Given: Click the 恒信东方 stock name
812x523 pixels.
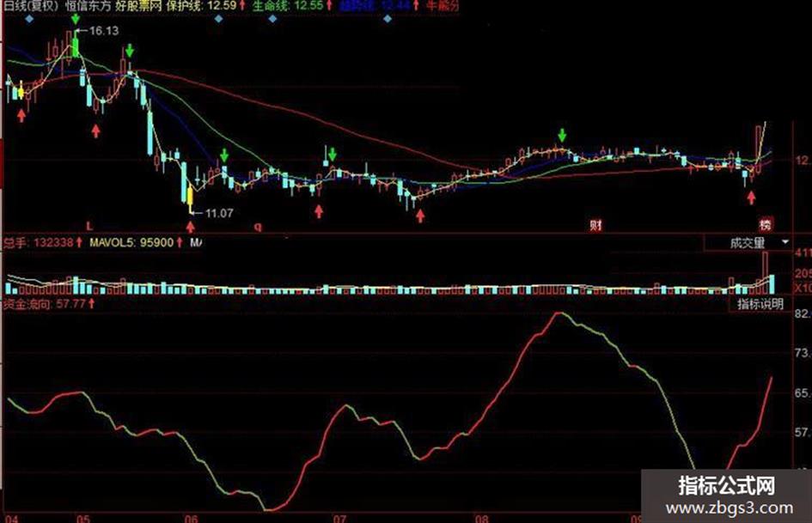Looking at the screenshot, I should click(x=88, y=6).
